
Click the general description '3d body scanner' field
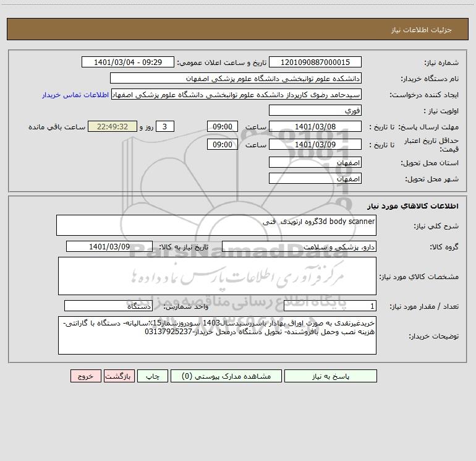216,225
